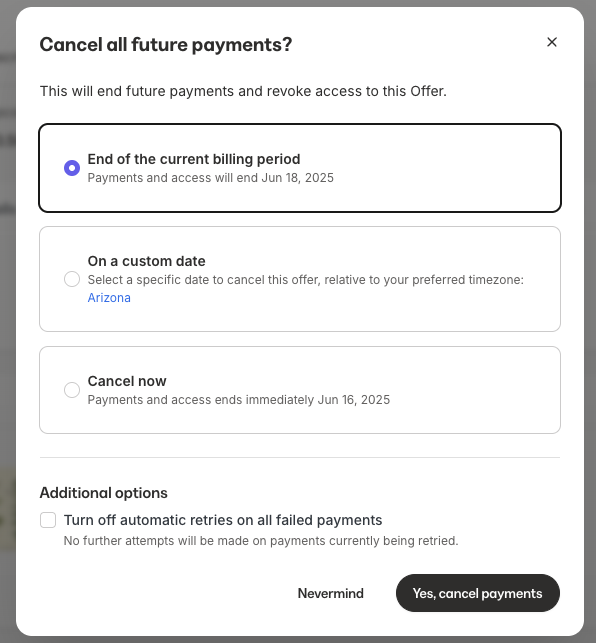The image size is (596, 643).
Task: Click the Cancel all future payments heading
Action: pos(166,44)
